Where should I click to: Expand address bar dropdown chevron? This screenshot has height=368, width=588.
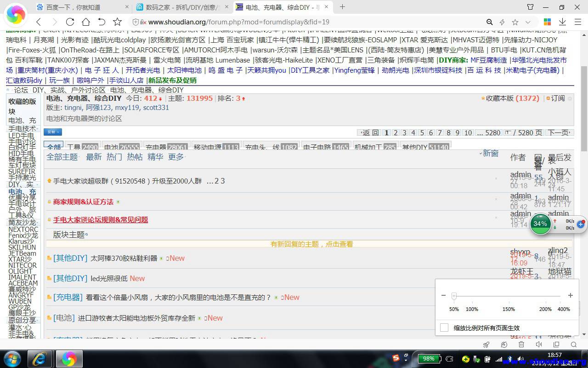(x=528, y=22)
